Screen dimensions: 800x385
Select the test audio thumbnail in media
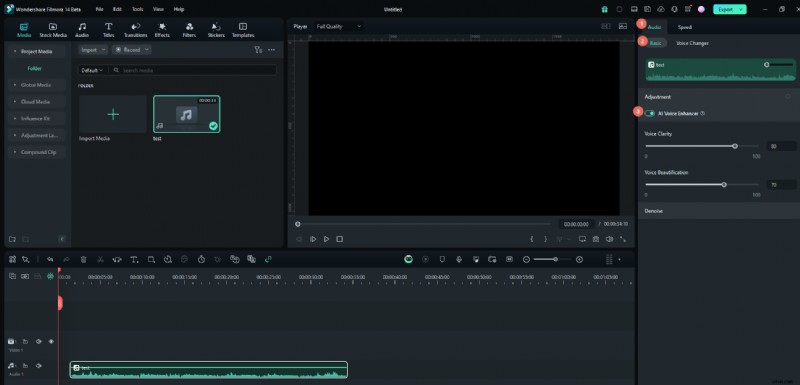click(x=187, y=114)
